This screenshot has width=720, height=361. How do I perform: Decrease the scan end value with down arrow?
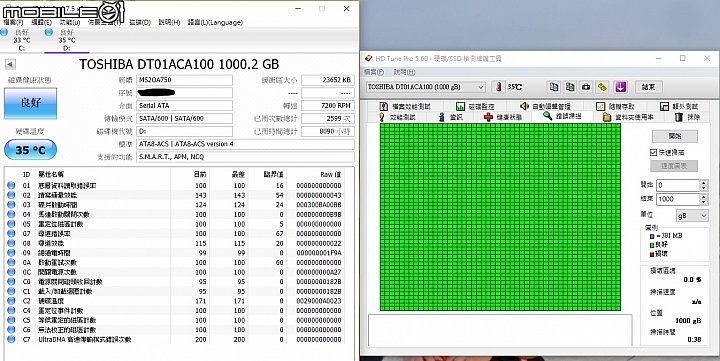click(704, 202)
